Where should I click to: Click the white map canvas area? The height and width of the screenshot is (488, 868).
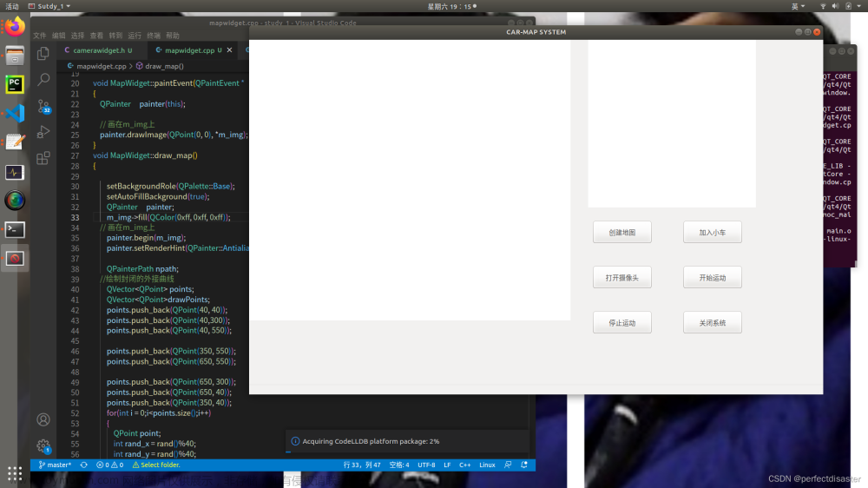point(411,180)
